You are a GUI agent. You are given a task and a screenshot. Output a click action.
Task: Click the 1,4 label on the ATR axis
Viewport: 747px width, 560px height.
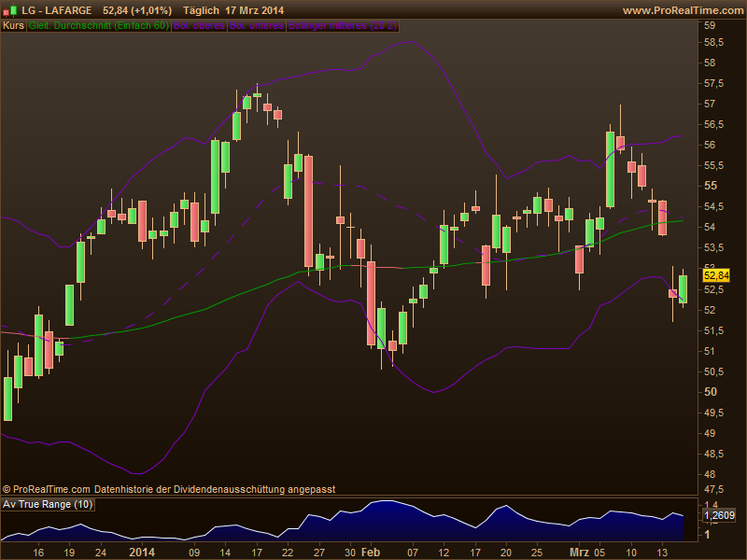(x=711, y=505)
